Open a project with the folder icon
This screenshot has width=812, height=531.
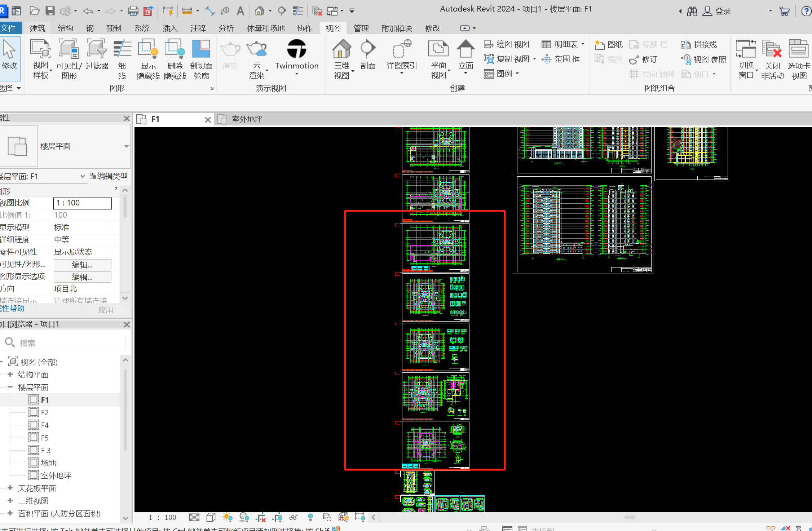[34, 11]
